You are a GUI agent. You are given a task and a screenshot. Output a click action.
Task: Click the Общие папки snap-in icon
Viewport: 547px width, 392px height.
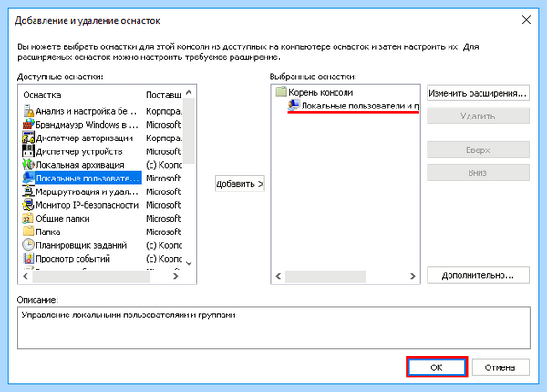pyautogui.click(x=28, y=218)
